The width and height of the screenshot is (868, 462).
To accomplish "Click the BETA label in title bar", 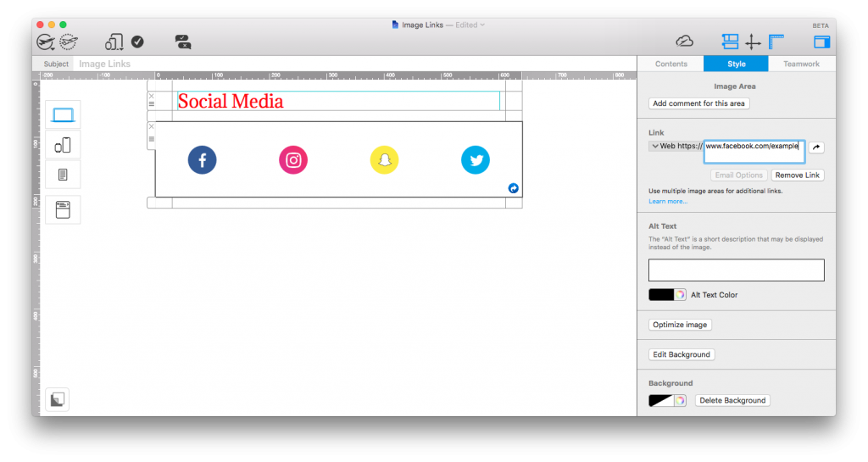I will click(821, 25).
